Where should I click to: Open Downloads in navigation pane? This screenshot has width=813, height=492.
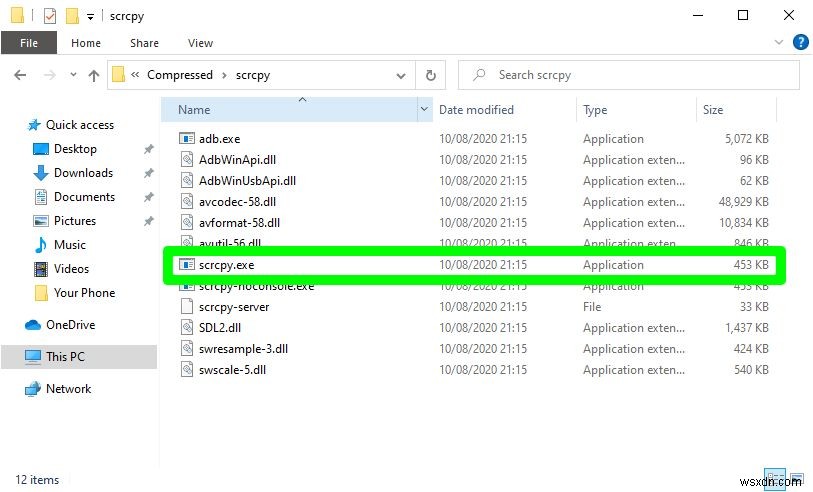pyautogui.click(x=83, y=173)
